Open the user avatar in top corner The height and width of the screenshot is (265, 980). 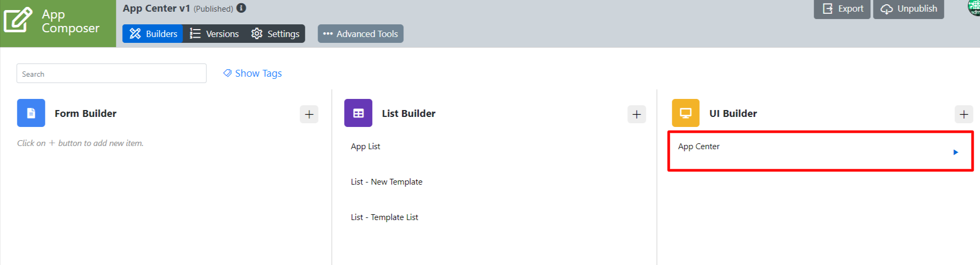[x=974, y=7]
